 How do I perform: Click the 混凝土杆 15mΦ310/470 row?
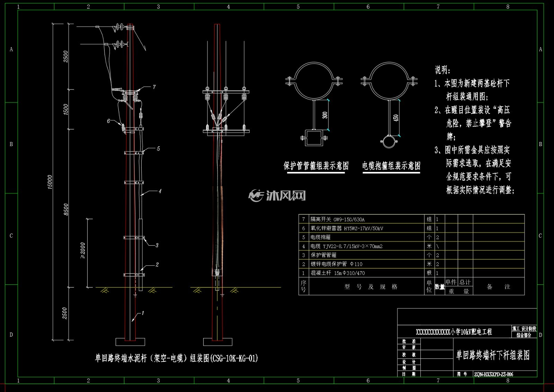pos(411,273)
